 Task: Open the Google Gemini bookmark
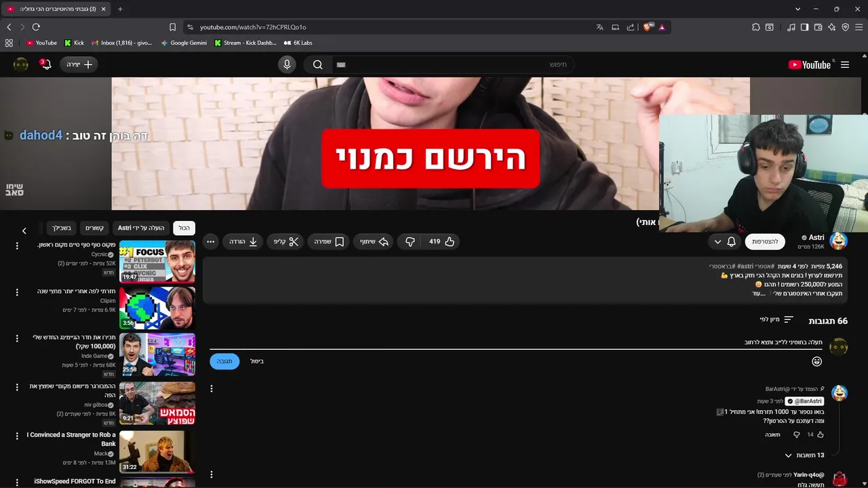pyautogui.click(x=184, y=43)
